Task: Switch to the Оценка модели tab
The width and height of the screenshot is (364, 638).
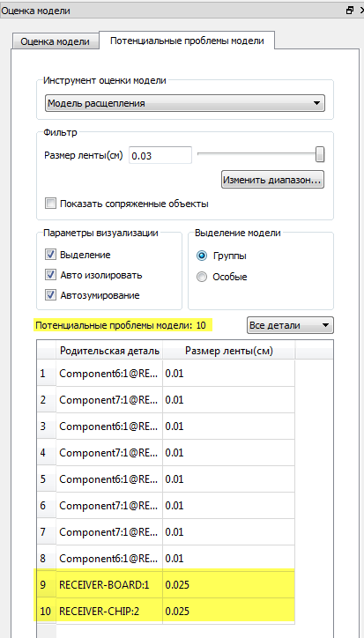Action: coord(55,41)
